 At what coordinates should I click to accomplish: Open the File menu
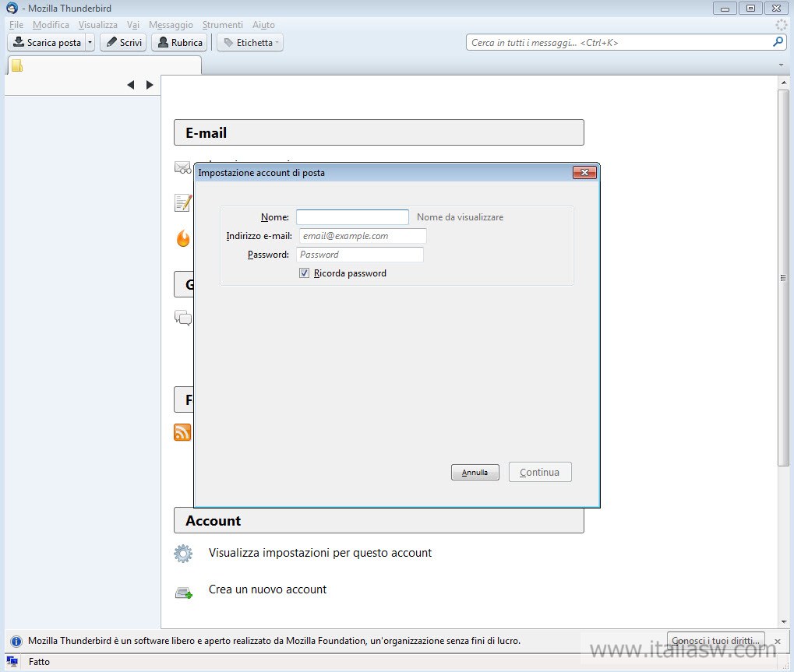click(x=16, y=25)
